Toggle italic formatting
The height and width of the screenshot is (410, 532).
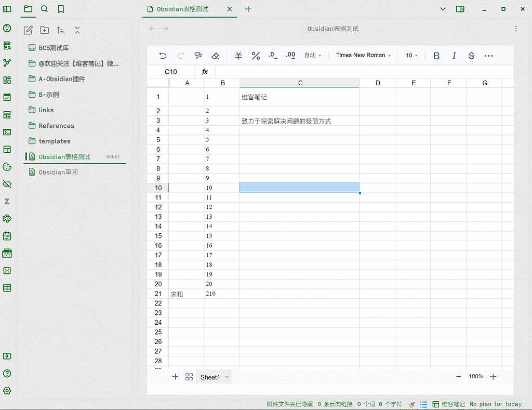coord(454,56)
